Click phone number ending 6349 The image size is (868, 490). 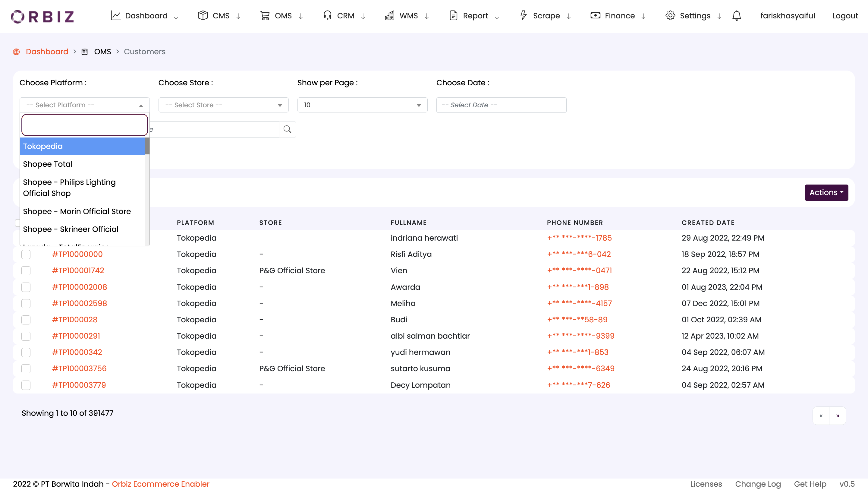[x=580, y=368]
